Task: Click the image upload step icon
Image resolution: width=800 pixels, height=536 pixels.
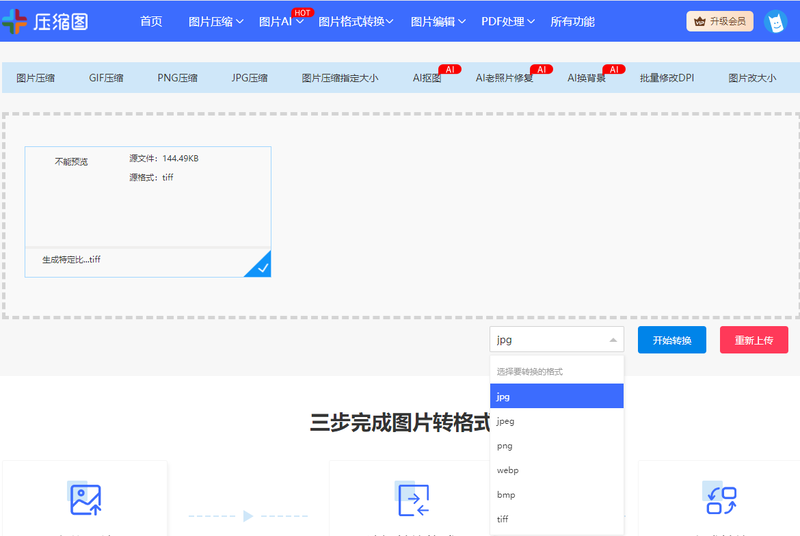Action: click(85, 499)
